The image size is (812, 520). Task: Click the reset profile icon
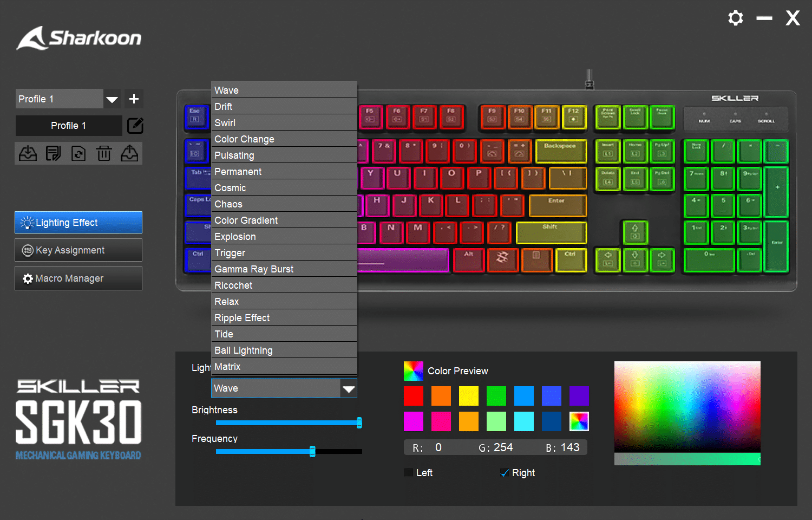78,154
